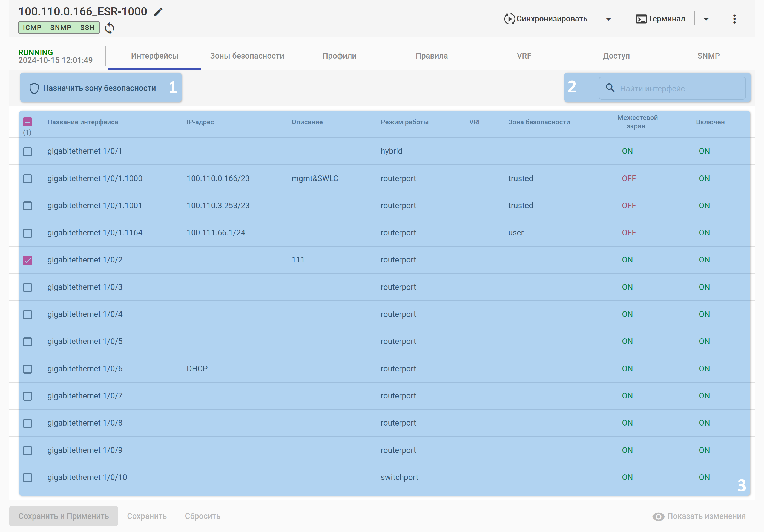Switch to the Зоны безопасности tab
Screen dimensions: 764x532
coord(247,56)
